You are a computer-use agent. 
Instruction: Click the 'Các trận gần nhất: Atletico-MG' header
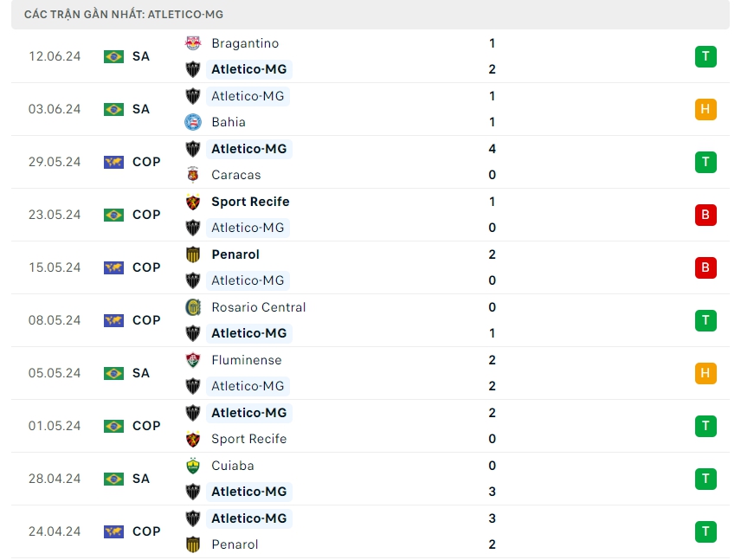(x=124, y=15)
